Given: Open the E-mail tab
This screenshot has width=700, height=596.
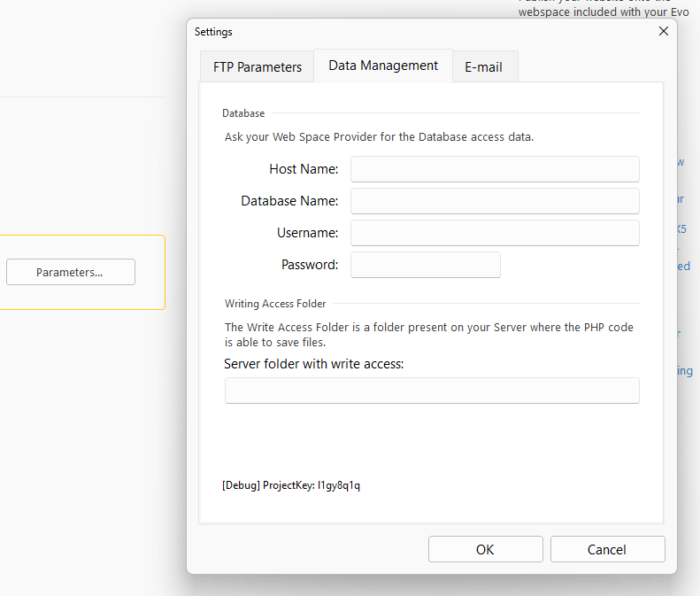Looking at the screenshot, I should point(483,66).
